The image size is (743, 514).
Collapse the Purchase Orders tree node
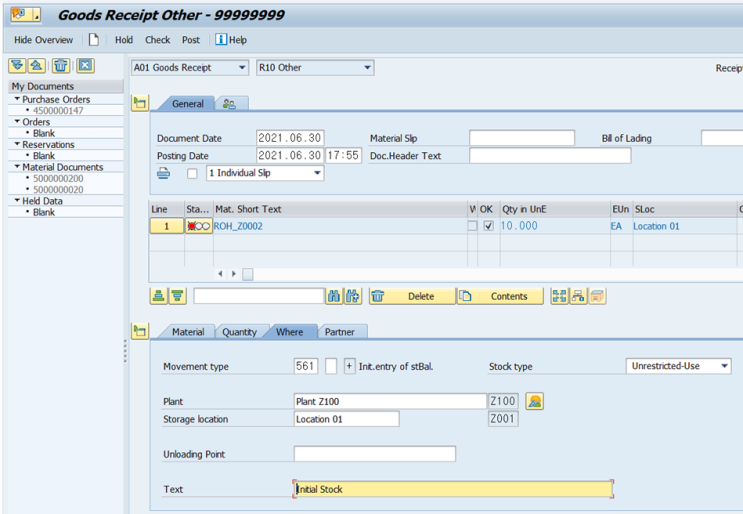[18, 99]
